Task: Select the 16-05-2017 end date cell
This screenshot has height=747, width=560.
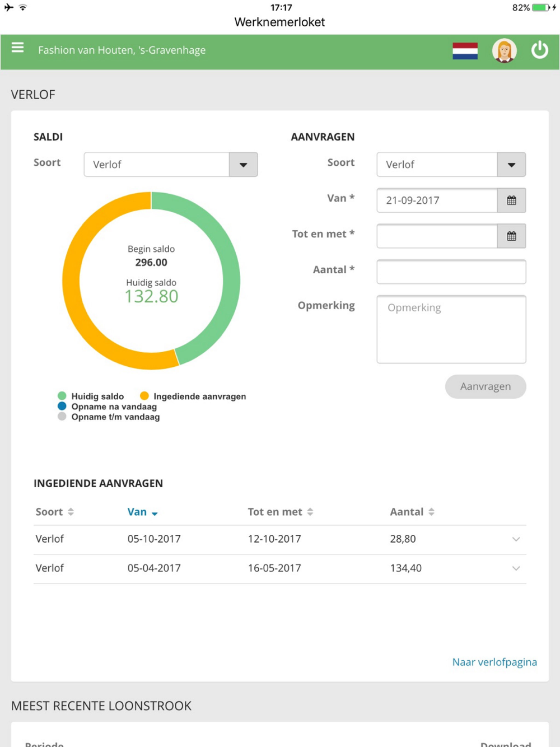Action: tap(274, 568)
